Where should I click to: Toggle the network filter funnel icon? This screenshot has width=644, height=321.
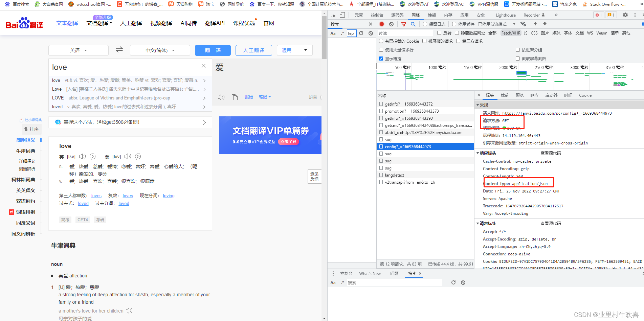click(x=403, y=24)
